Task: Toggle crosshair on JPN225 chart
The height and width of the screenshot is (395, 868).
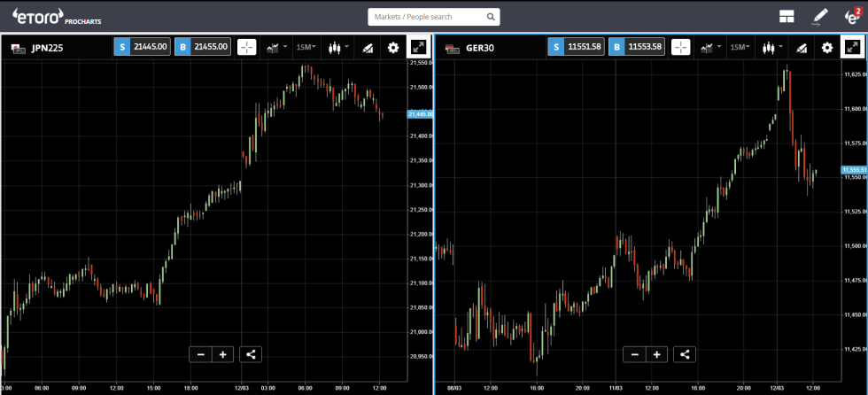Action: coord(246,48)
